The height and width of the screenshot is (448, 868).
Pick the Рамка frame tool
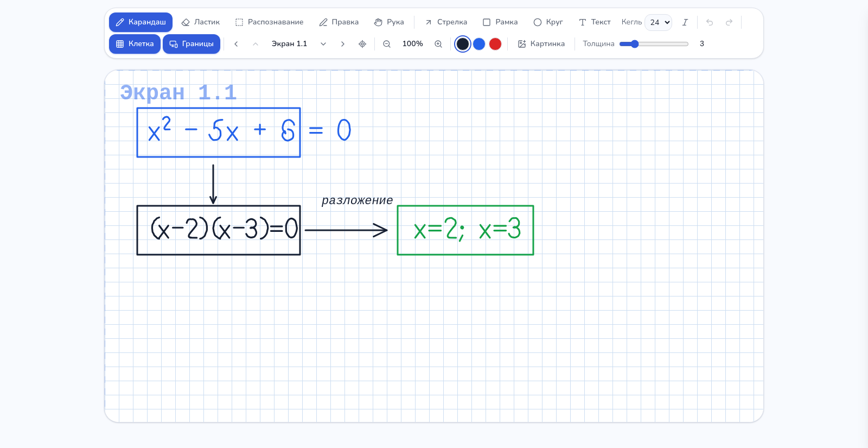[500, 22]
